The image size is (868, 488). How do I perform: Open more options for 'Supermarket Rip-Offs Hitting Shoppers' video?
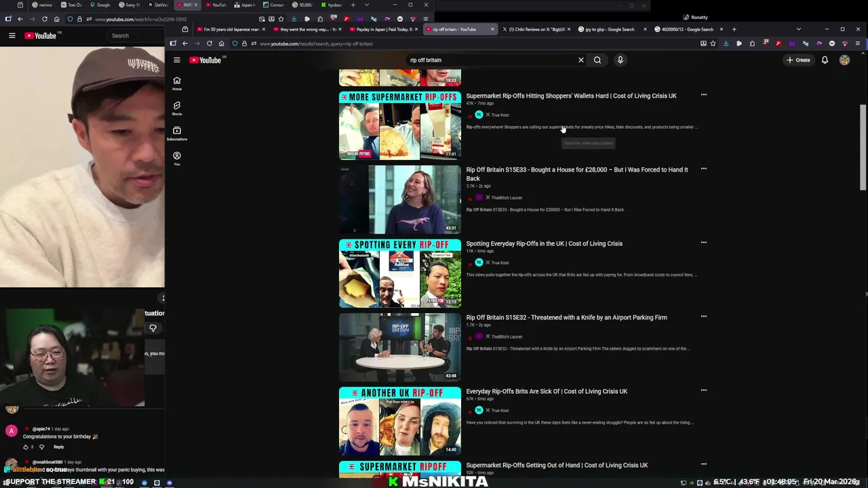(x=703, y=95)
